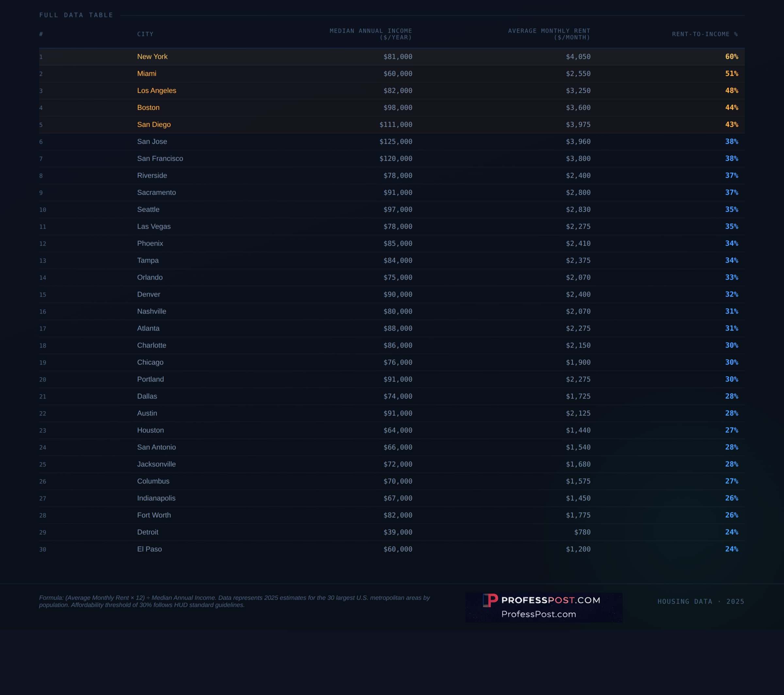Image resolution: width=784 pixels, height=695 pixels.
Task: Select the El Paso row name
Action: pos(149,549)
